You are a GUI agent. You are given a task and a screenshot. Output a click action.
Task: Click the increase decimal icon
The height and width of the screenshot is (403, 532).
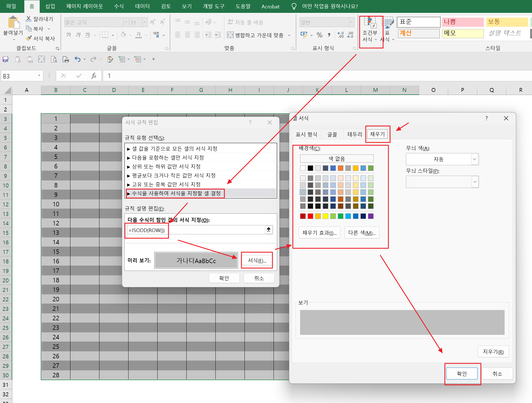click(x=341, y=35)
